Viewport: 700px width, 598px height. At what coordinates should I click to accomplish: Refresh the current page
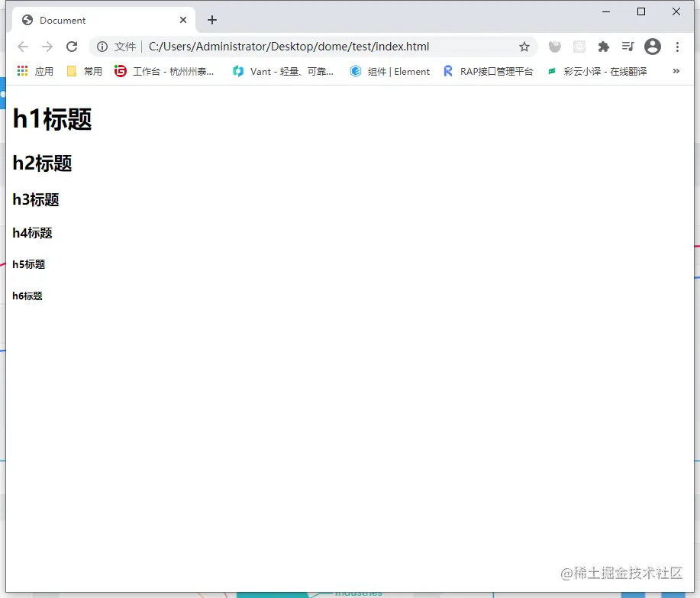coord(72,47)
